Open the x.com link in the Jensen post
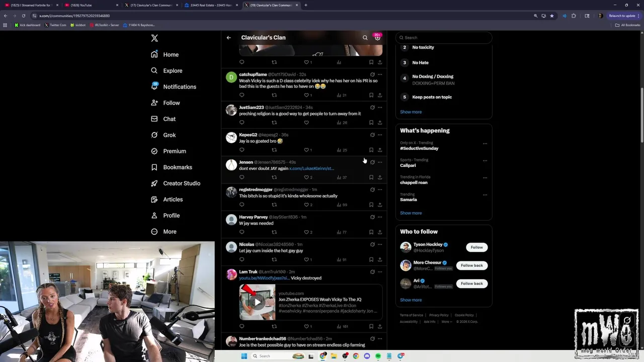The width and height of the screenshot is (644, 362). [x=311, y=168]
